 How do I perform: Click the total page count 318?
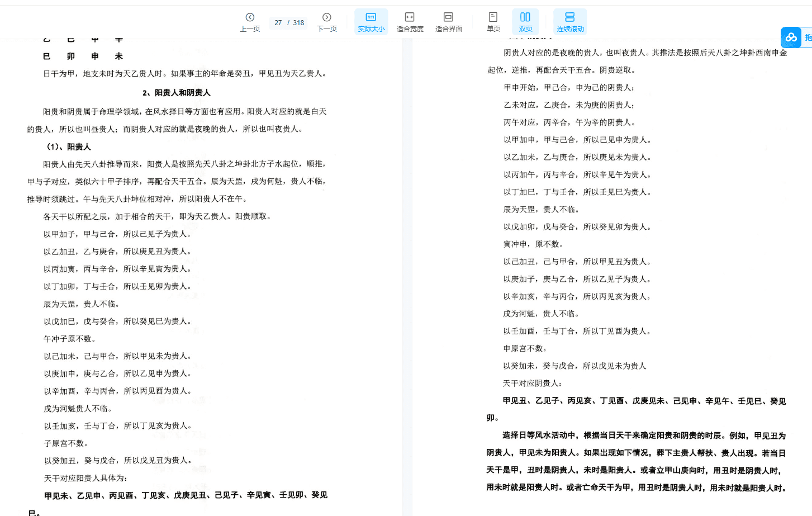pos(298,23)
